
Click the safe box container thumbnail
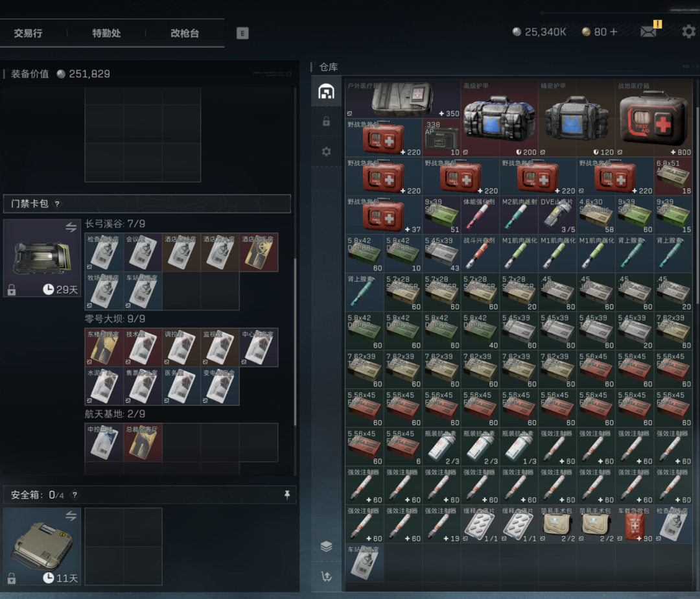[x=42, y=546]
